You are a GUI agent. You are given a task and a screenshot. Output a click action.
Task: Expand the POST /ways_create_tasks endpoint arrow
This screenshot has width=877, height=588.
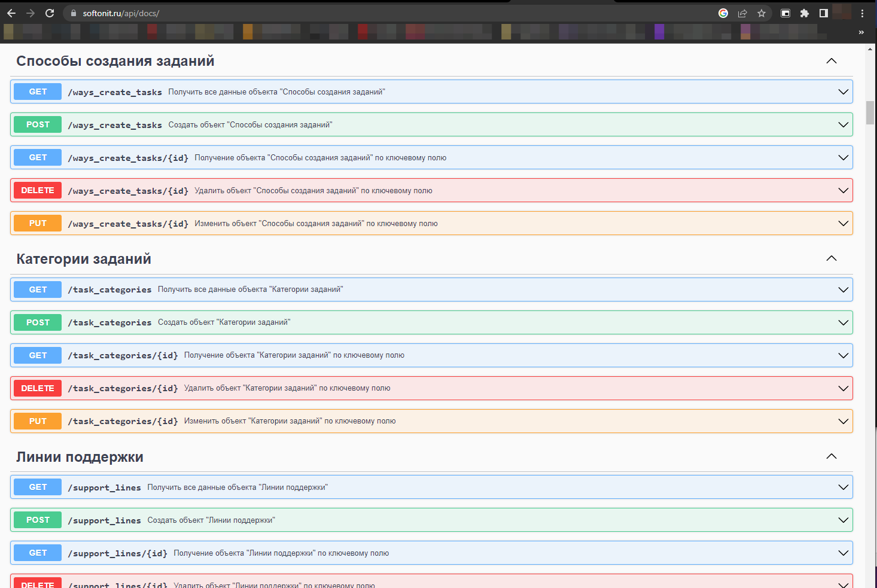(843, 125)
